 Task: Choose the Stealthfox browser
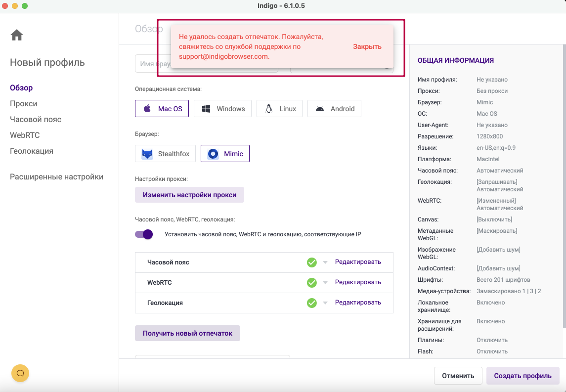165,154
